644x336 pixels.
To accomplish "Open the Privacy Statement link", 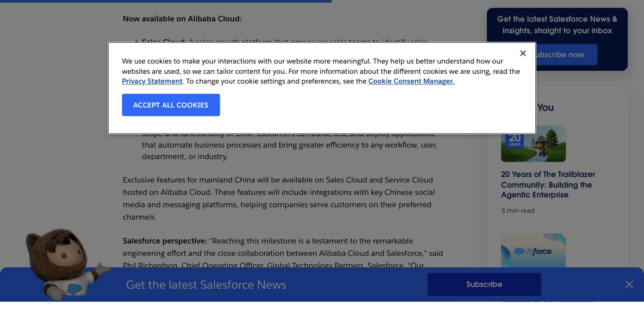I will (x=152, y=81).
